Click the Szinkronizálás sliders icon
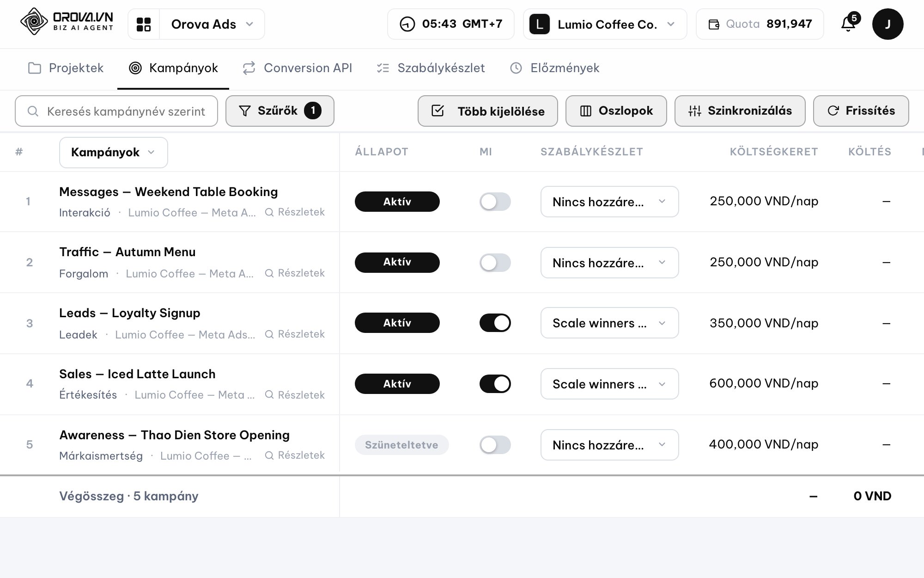The height and width of the screenshot is (578, 924). point(694,111)
